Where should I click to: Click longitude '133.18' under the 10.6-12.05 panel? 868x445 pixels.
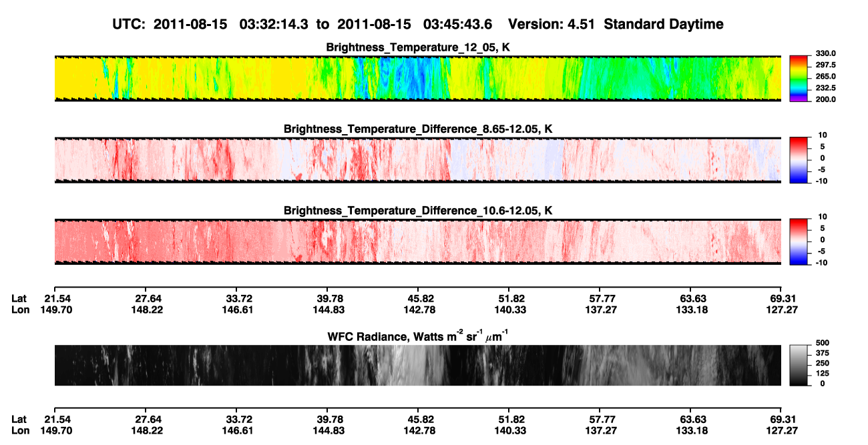pyautogui.click(x=693, y=310)
